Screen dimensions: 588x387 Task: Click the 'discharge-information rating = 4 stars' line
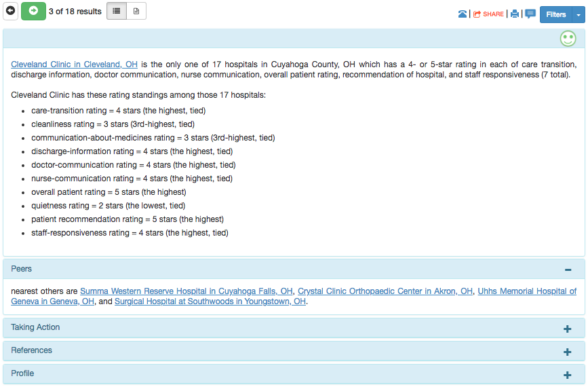[x=132, y=151]
